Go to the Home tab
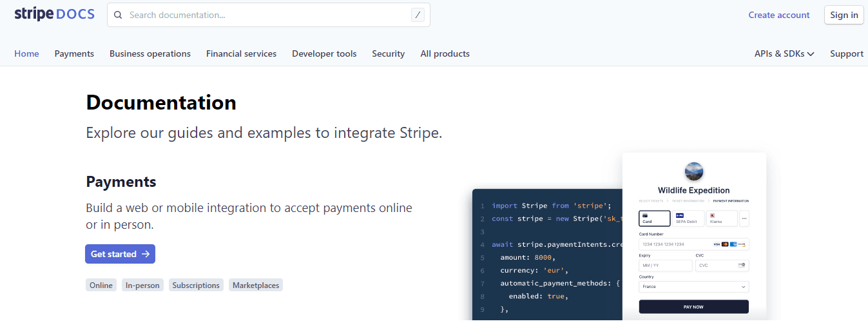868x328 pixels. click(26, 53)
